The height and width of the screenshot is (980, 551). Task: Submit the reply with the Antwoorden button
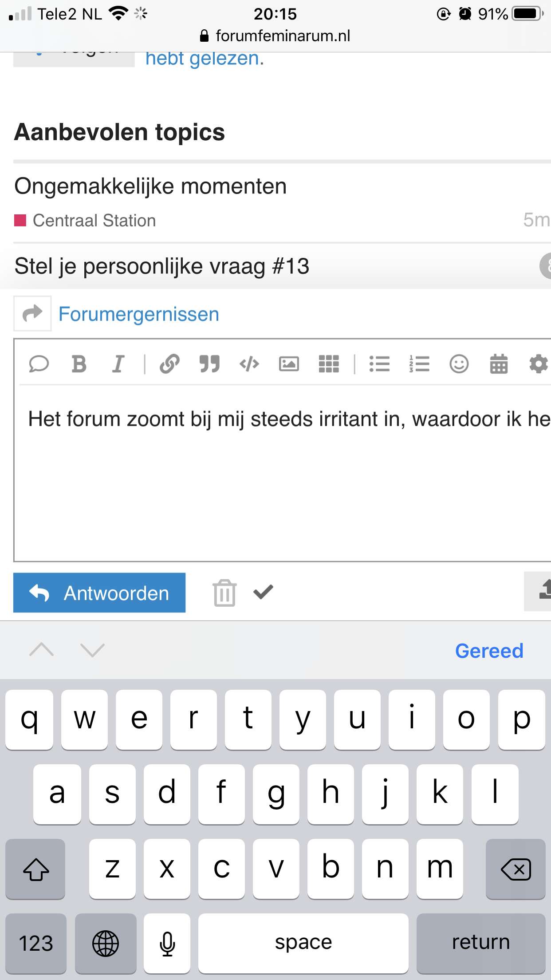(x=99, y=593)
